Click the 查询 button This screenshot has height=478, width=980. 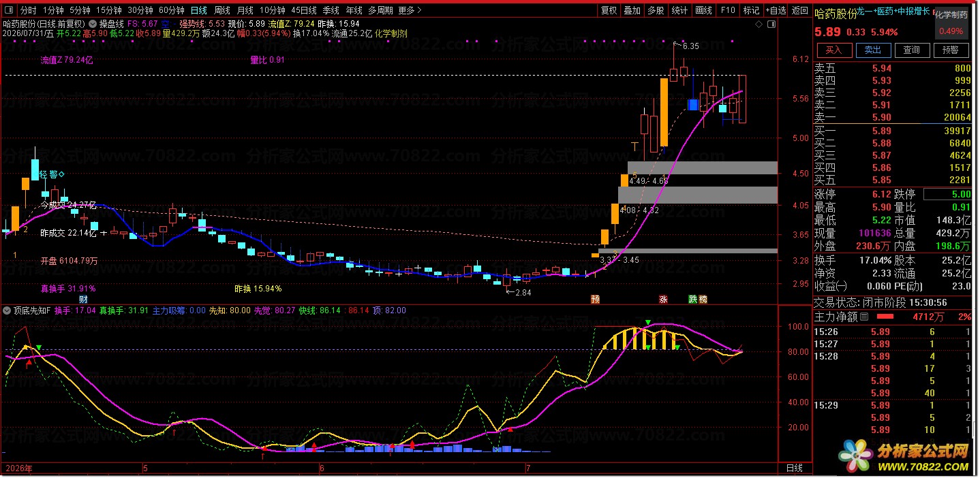[x=911, y=50]
